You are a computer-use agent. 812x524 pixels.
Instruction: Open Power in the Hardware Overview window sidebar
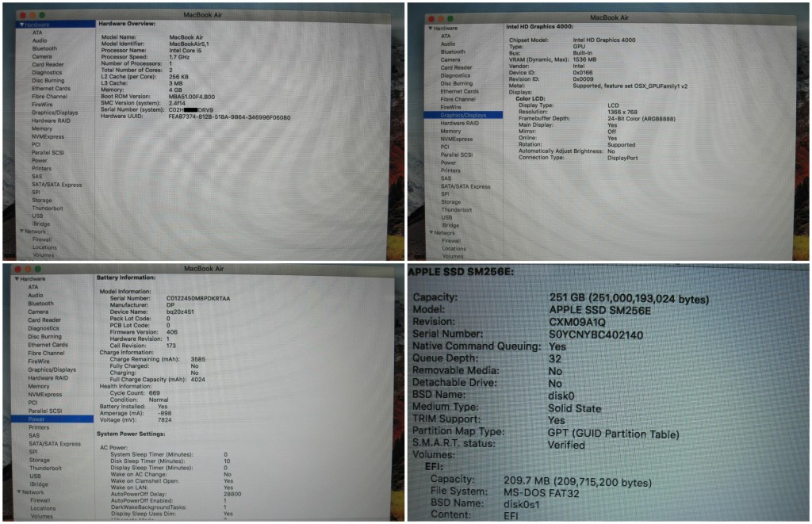tap(40, 160)
